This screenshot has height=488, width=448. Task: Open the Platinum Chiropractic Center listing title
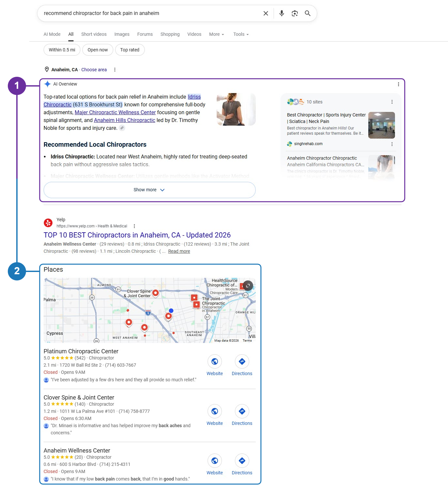[81, 351]
